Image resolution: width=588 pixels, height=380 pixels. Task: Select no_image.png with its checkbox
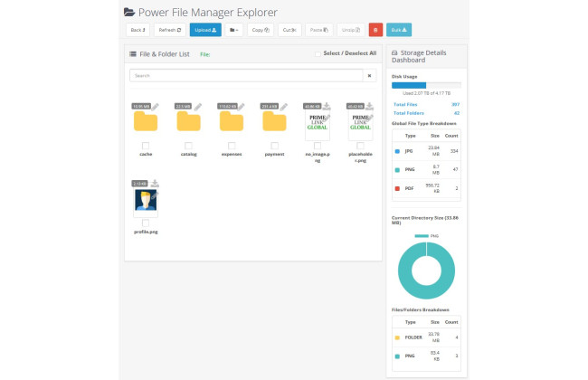point(318,146)
